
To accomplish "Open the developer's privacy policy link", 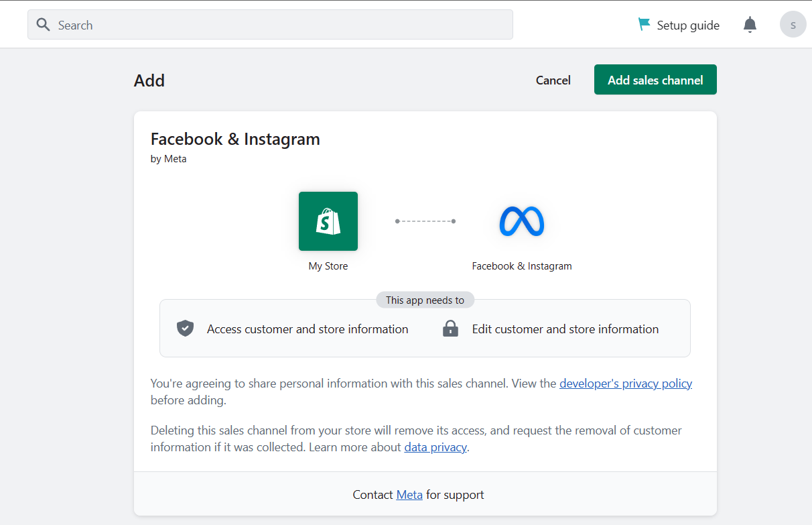I will coord(626,384).
